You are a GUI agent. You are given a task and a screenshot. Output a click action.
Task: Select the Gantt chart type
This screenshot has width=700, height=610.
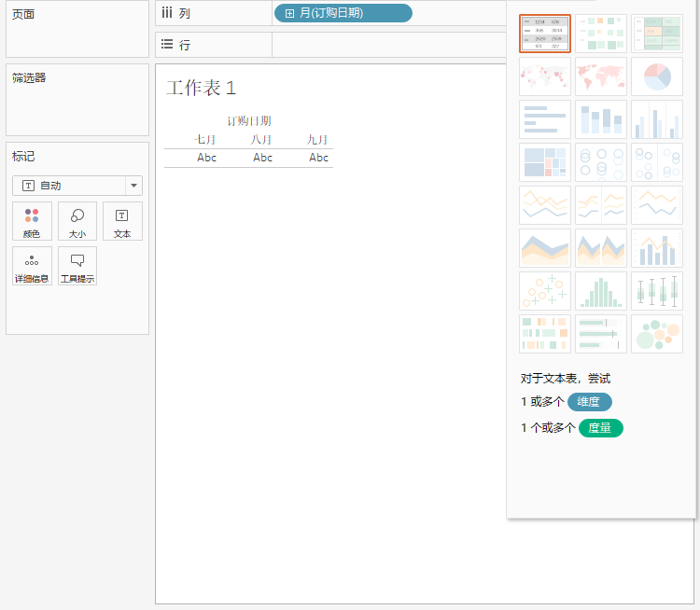[x=545, y=333]
